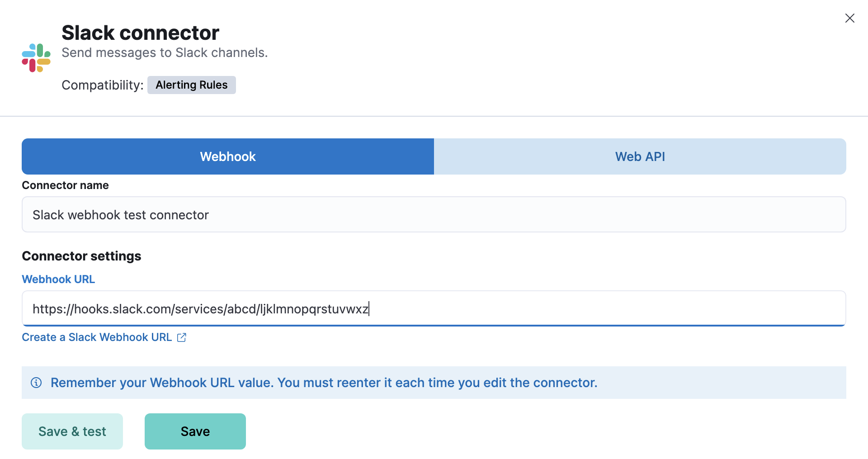The image size is (868, 459).
Task: Click Create a Slack Webhook URL
Action: [x=97, y=337]
